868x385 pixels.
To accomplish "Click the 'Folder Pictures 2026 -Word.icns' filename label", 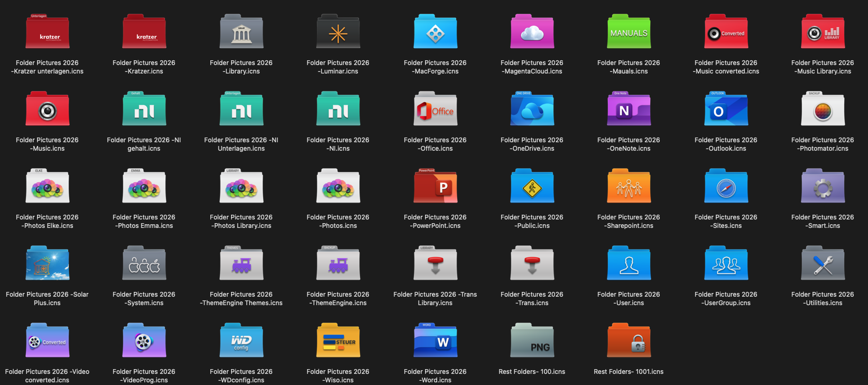I will pyautogui.click(x=435, y=375).
